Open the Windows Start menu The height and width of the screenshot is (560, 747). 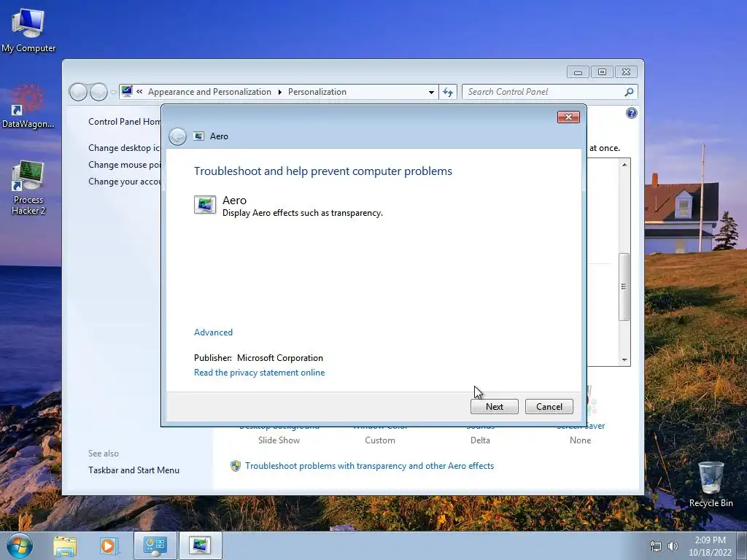tap(20, 545)
